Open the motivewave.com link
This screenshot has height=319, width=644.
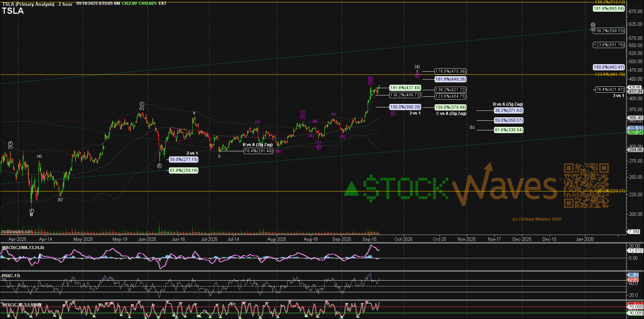click(x=17, y=232)
